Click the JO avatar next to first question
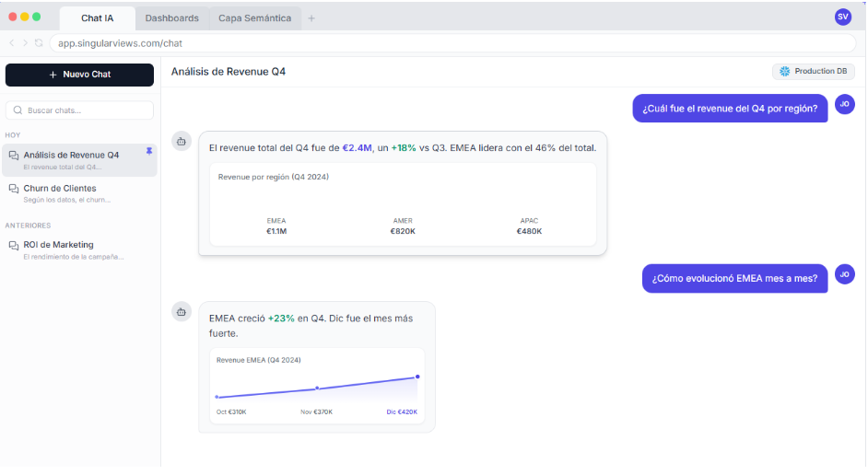Viewport: 868px width, 475px height. [844, 105]
